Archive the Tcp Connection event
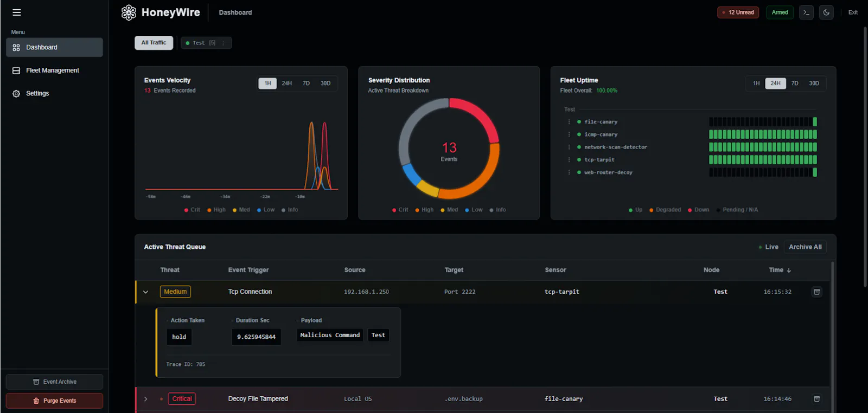The height and width of the screenshot is (413, 868). pos(816,292)
